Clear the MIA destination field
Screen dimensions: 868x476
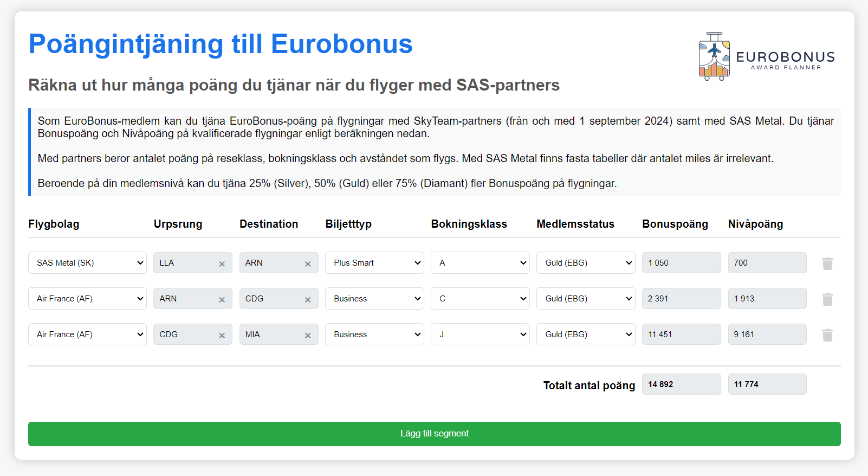click(x=308, y=336)
